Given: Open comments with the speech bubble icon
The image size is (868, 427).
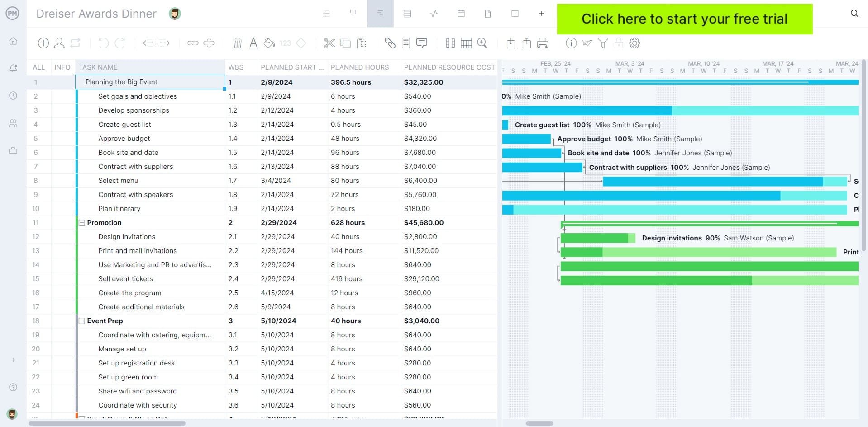Looking at the screenshot, I should pos(422,43).
